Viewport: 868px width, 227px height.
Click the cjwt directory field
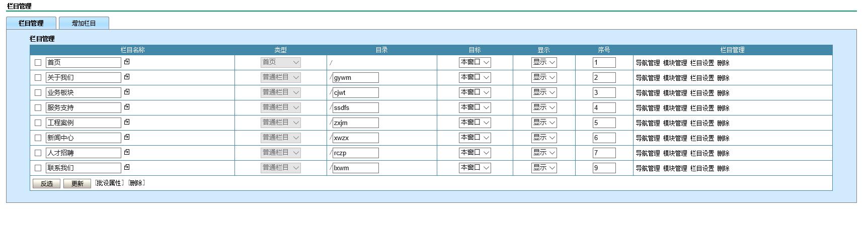pos(356,92)
